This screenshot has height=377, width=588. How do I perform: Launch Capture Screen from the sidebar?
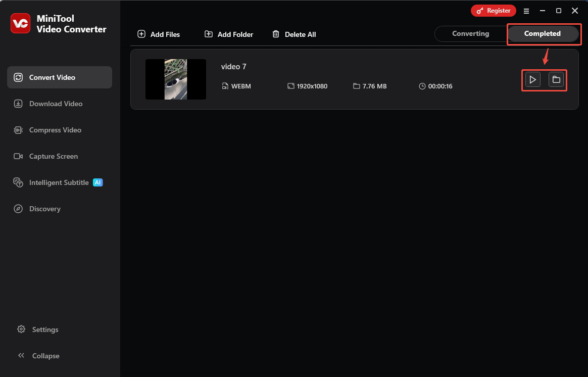[x=53, y=156]
